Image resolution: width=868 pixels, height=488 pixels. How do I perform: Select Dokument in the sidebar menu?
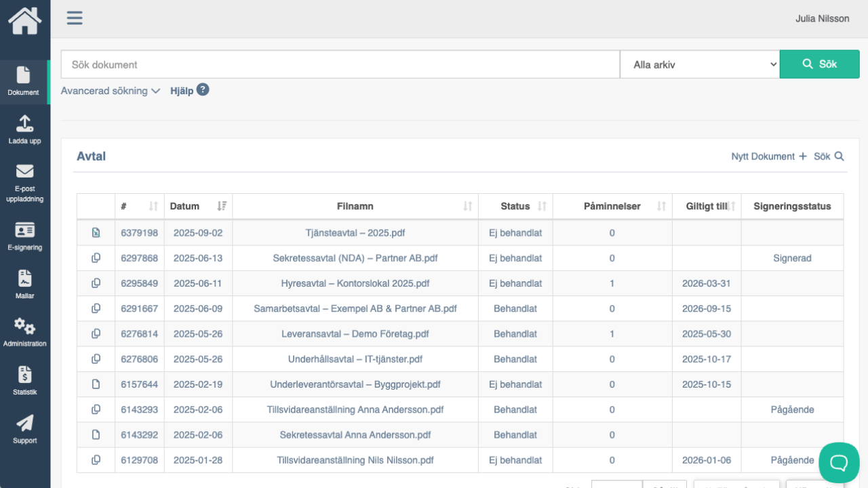(24, 81)
